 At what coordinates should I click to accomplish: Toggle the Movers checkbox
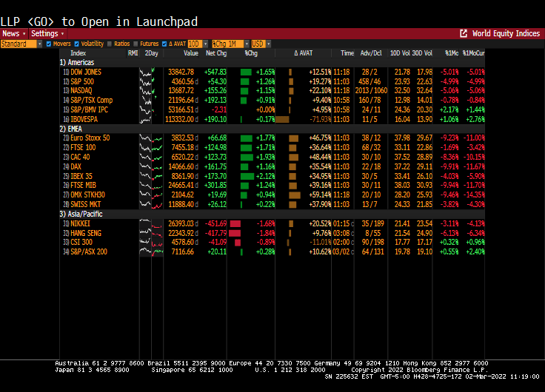click(x=48, y=44)
